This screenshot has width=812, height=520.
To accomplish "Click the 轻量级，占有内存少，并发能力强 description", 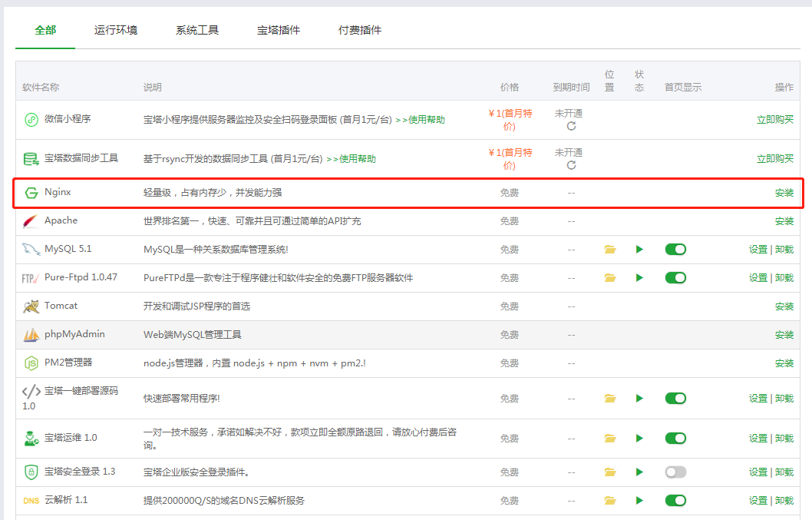I will click(213, 193).
